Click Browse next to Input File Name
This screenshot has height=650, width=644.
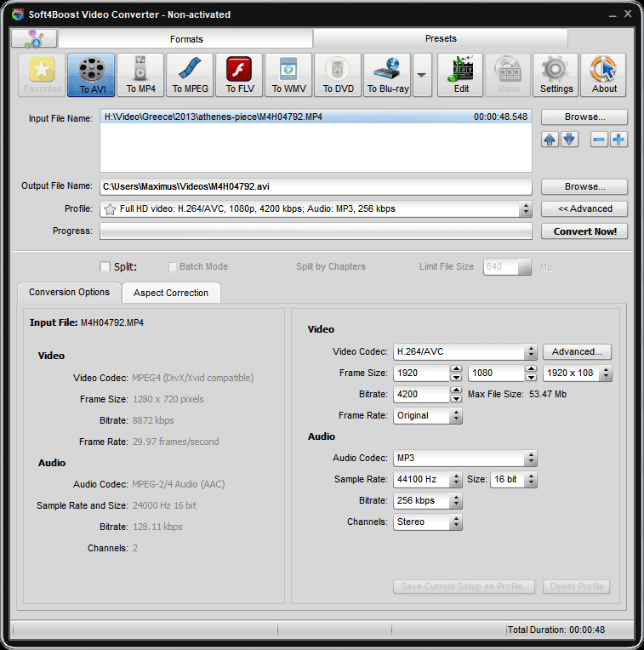point(584,117)
